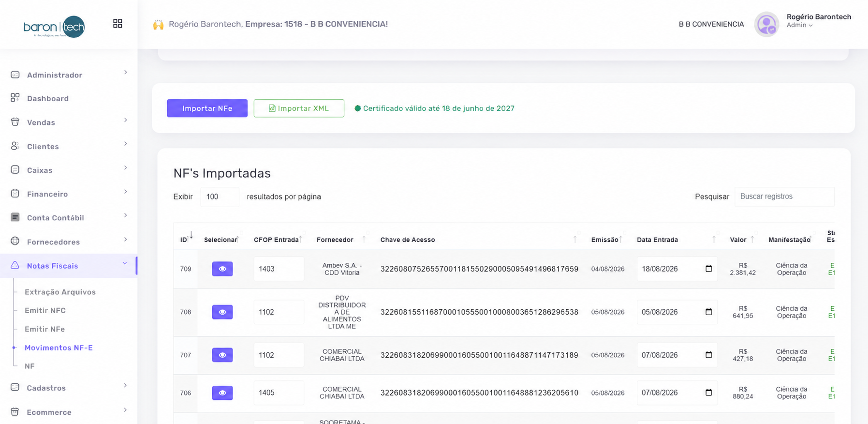Click the Selecionar column header

coord(221,240)
